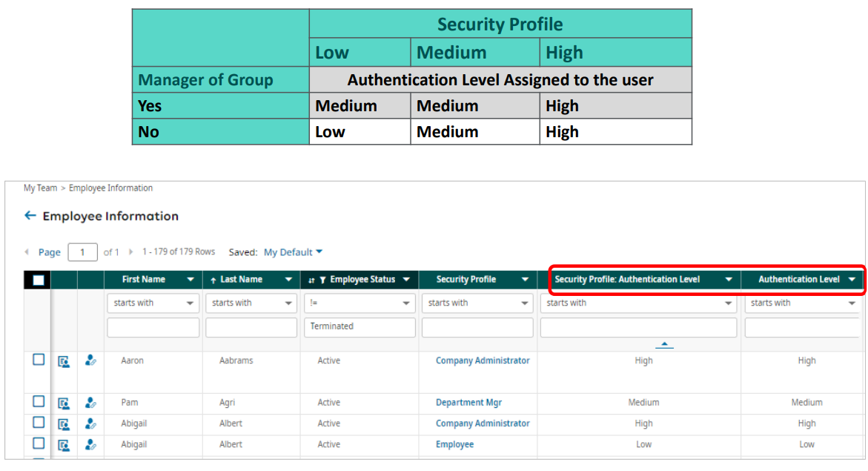
Task: Open Security Profile column header menu arrow
Action: tap(525, 280)
